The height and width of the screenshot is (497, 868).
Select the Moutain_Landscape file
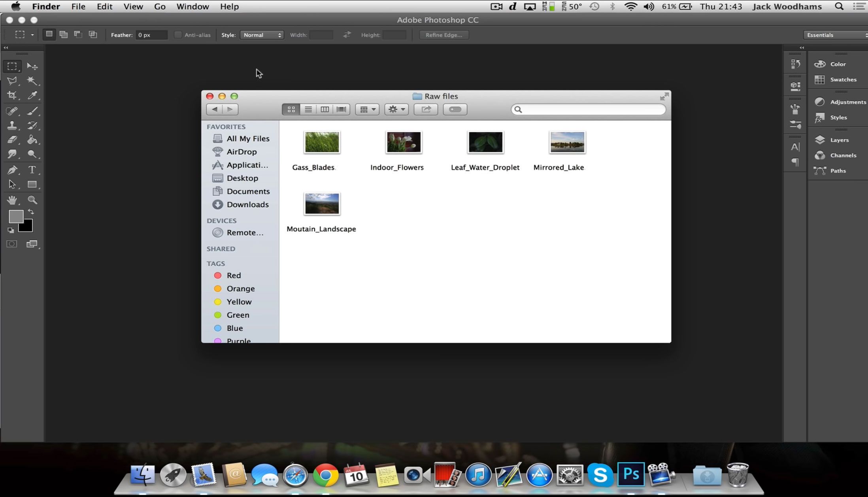tap(322, 204)
